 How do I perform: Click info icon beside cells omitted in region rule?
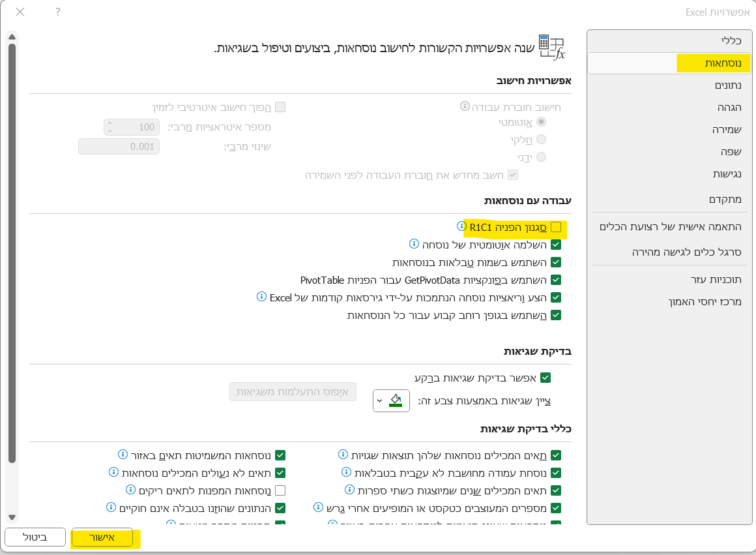(x=122, y=455)
